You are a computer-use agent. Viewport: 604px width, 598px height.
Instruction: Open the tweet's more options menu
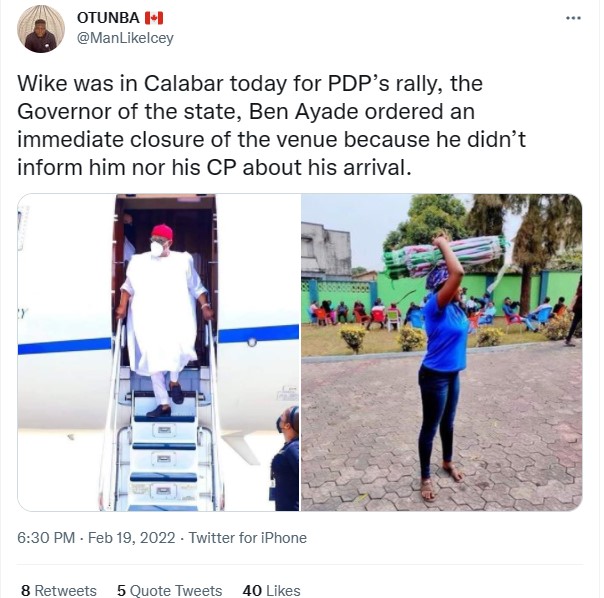click(573, 18)
